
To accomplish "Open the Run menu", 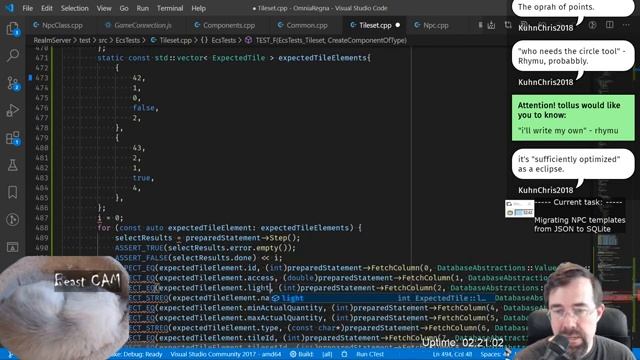I will 142,8.
